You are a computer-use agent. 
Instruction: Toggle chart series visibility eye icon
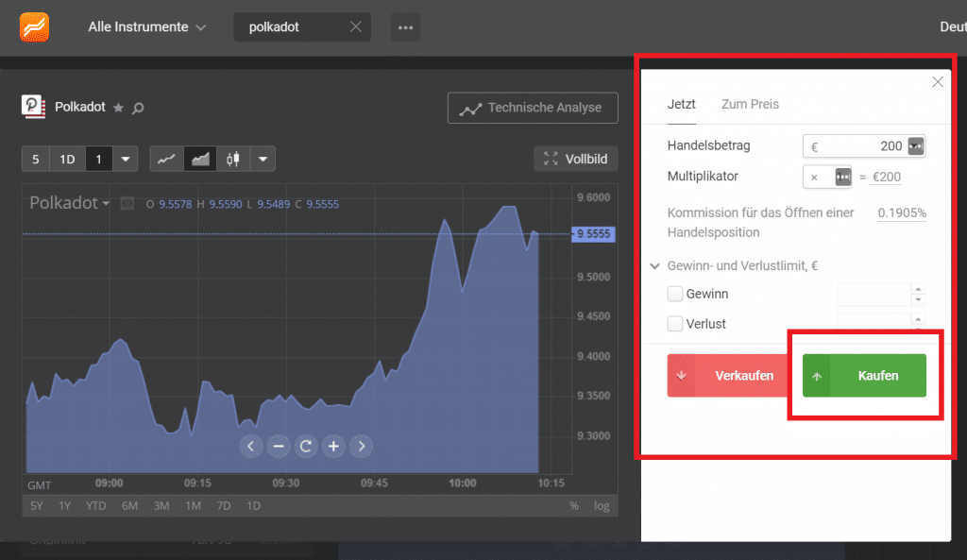click(127, 204)
